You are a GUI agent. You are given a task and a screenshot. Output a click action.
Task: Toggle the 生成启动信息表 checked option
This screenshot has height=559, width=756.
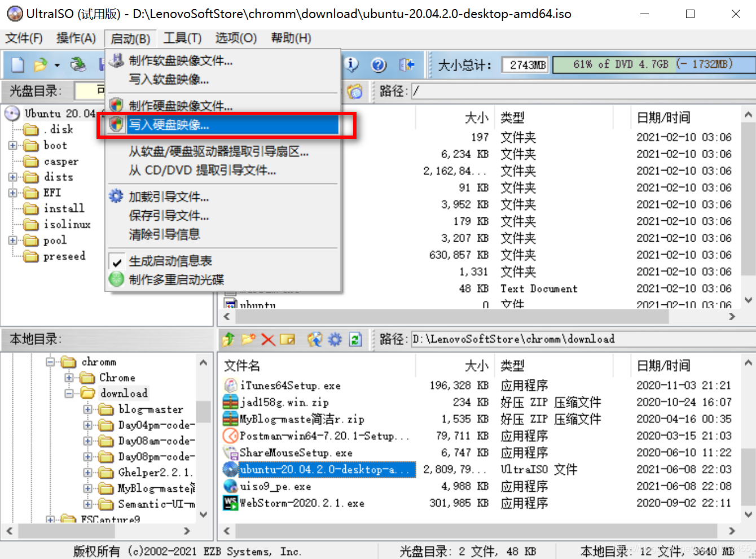pos(170,261)
